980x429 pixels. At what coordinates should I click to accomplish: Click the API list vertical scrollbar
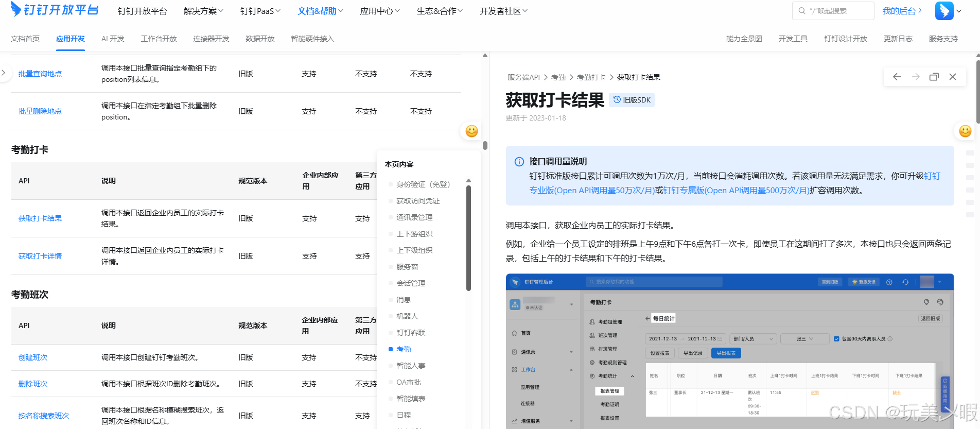[485, 145]
